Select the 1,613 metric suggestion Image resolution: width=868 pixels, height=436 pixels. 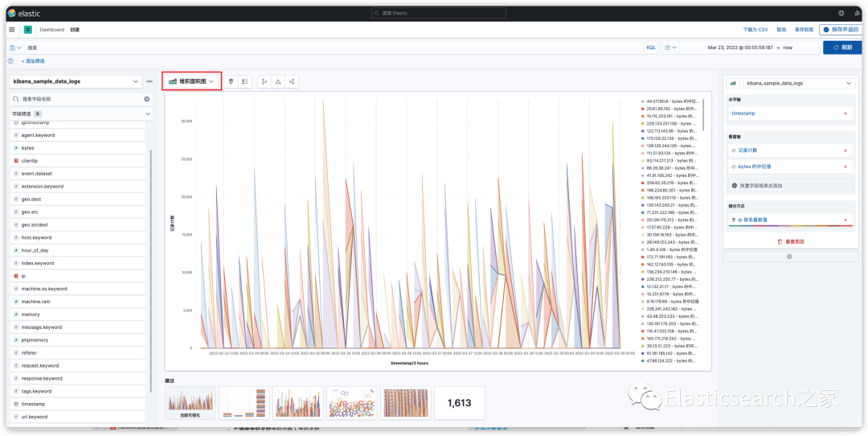pyautogui.click(x=460, y=403)
